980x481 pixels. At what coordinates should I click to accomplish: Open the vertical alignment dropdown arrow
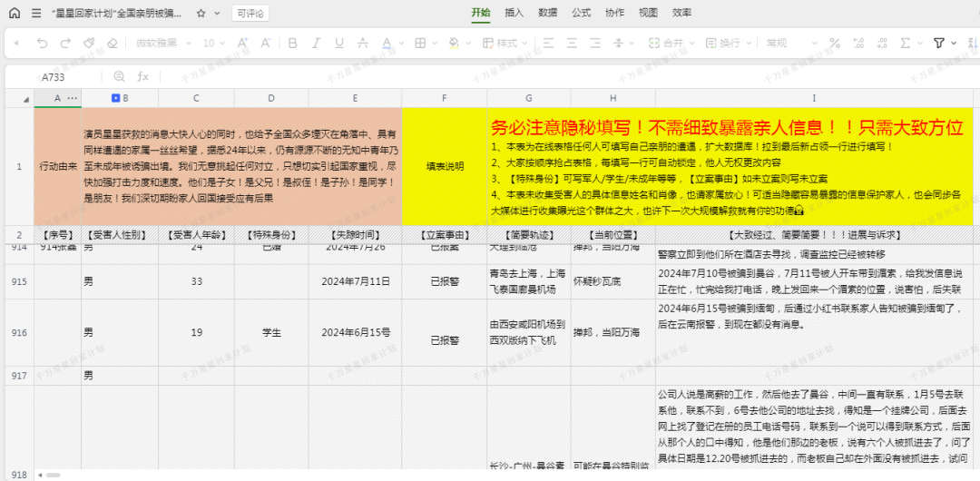click(632, 44)
